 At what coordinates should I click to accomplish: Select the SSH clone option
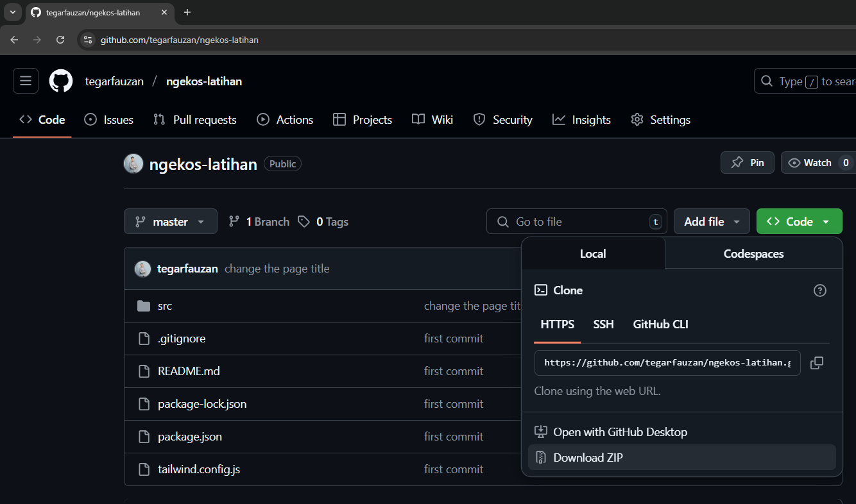(x=603, y=324)
